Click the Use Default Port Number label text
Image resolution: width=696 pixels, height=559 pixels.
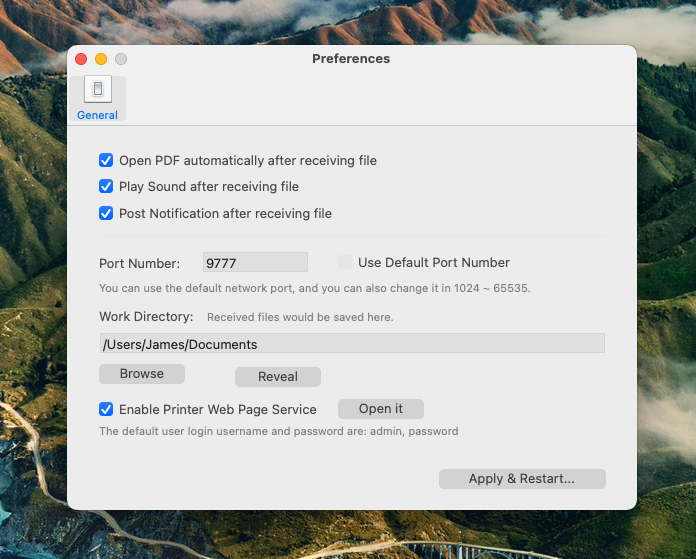coord(434,262)
